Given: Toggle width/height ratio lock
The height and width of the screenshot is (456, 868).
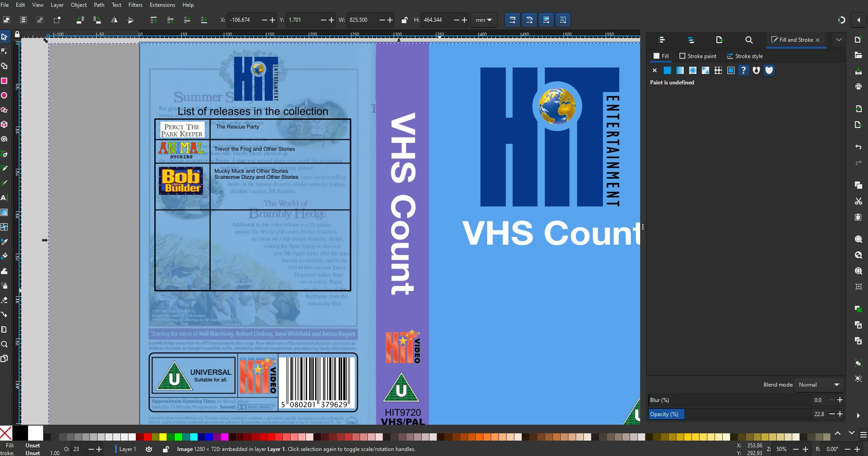Looking at the screenshot, I should click(404, 20).
